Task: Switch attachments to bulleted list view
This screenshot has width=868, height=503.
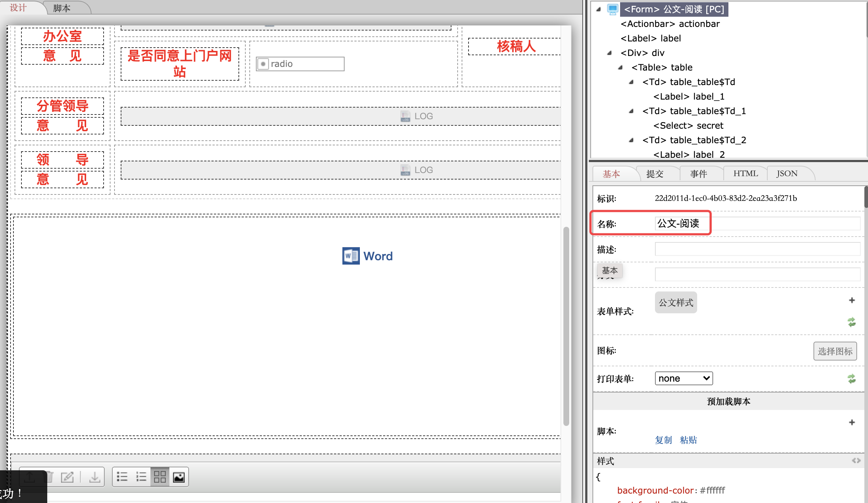Action: (x=122, y=477)
